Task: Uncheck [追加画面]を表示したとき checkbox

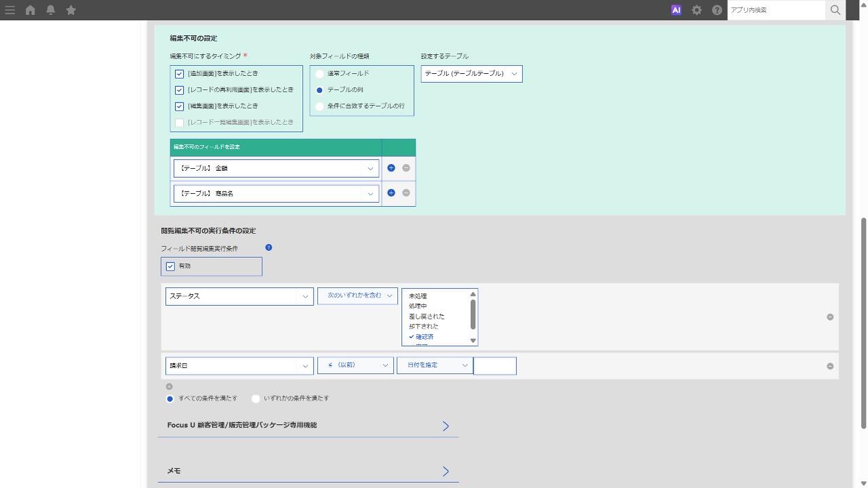Action: point(180,74)
